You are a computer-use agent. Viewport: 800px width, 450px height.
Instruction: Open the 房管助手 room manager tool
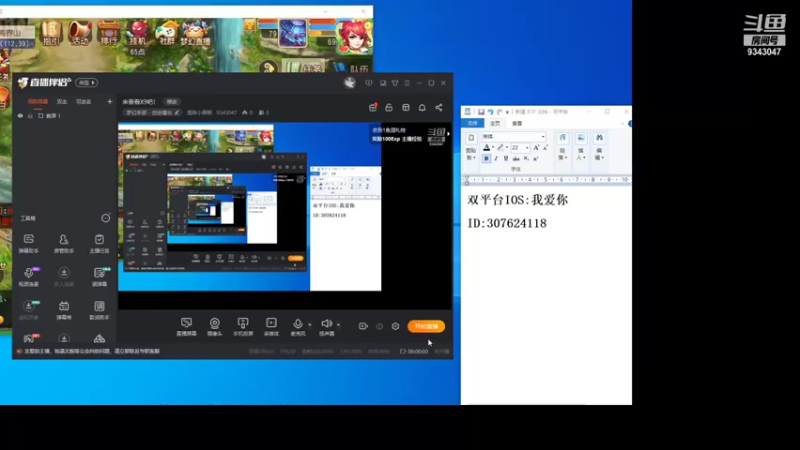click(64, 244)
